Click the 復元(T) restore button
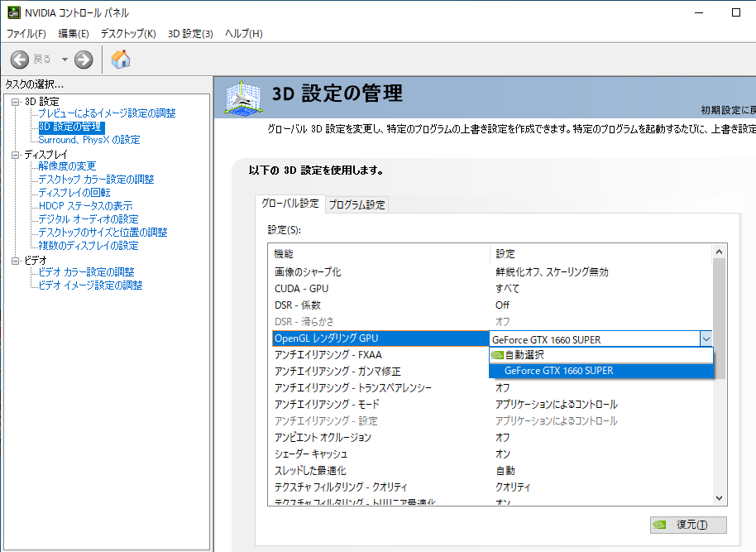 pyautogui.click(x=688, y=525)
